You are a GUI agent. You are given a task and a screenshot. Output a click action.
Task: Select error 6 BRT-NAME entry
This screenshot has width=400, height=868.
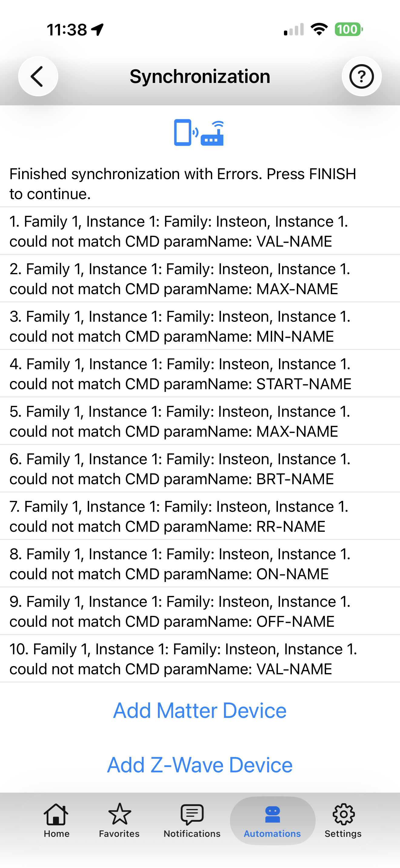[200, 469]
